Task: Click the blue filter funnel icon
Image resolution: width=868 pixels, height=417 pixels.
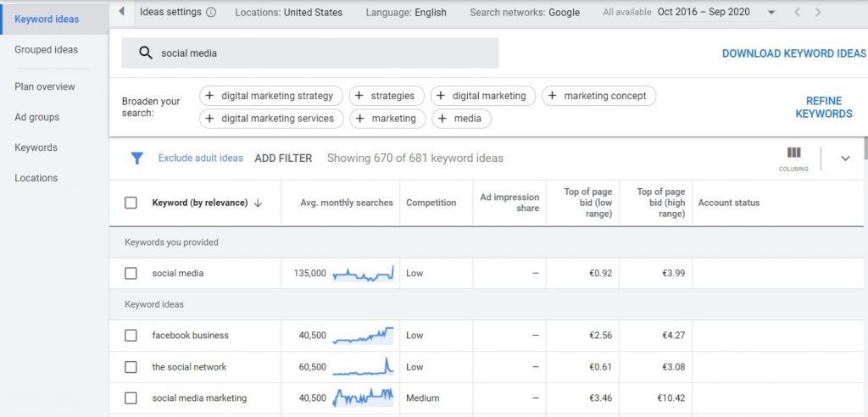Action: (x=136, y=158)
